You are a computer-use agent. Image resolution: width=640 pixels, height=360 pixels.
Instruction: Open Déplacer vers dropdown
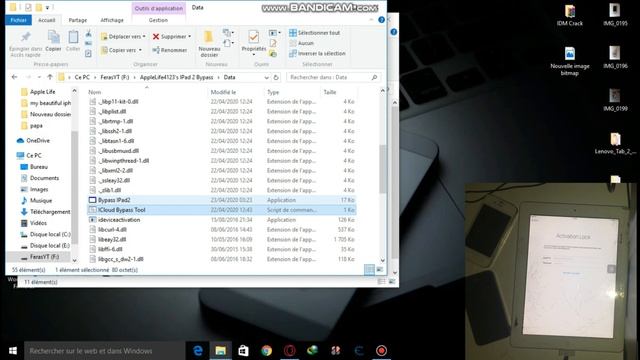point(123,37)
